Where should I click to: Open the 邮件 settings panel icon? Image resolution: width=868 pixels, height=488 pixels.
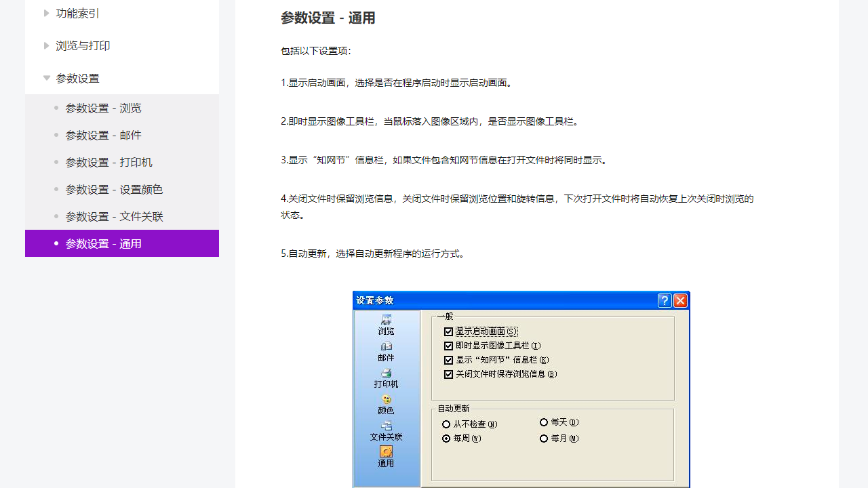(386, 351)
